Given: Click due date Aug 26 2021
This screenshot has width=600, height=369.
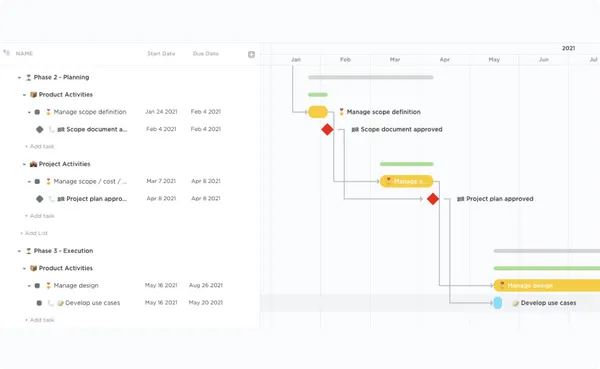Looking at the screenshot, I should (x=206, y=285).
